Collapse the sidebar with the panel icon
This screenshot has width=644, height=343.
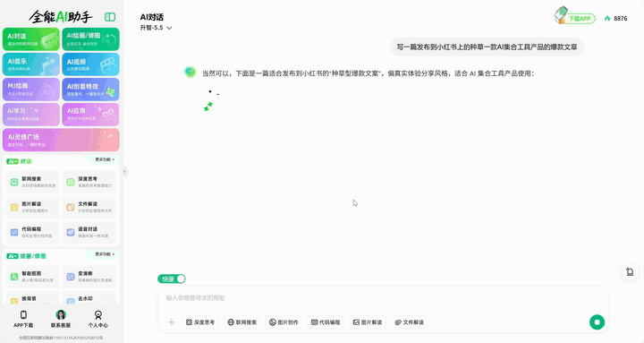(x=110, y=17)
